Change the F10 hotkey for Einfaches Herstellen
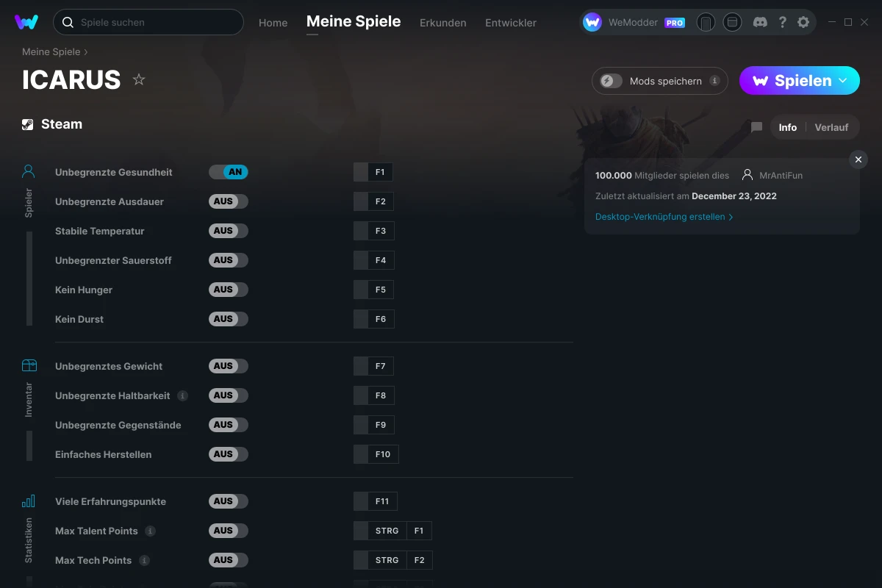The width and height of the screenshot is (882, 588). (376, 454)
